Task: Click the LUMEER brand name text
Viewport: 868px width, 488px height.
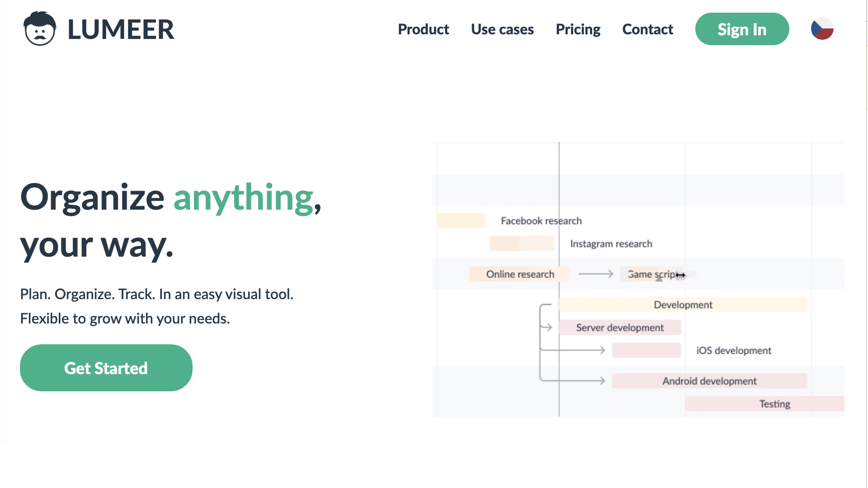Action: click(121, 30)
